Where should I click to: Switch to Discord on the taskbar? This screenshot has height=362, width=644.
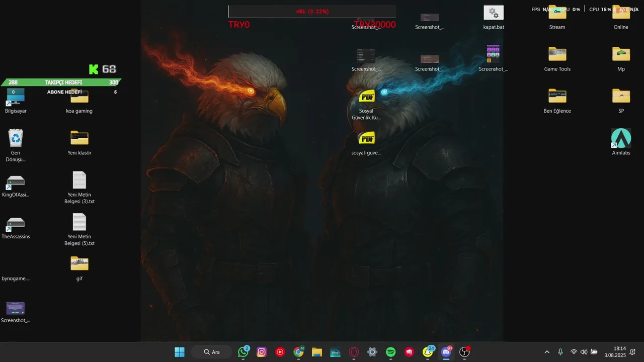click(446, 352)
